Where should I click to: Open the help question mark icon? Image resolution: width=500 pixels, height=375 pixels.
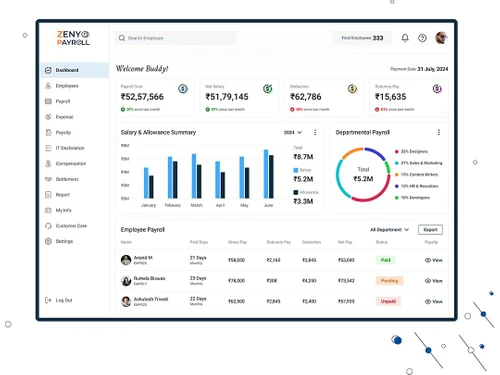point(422,38)
